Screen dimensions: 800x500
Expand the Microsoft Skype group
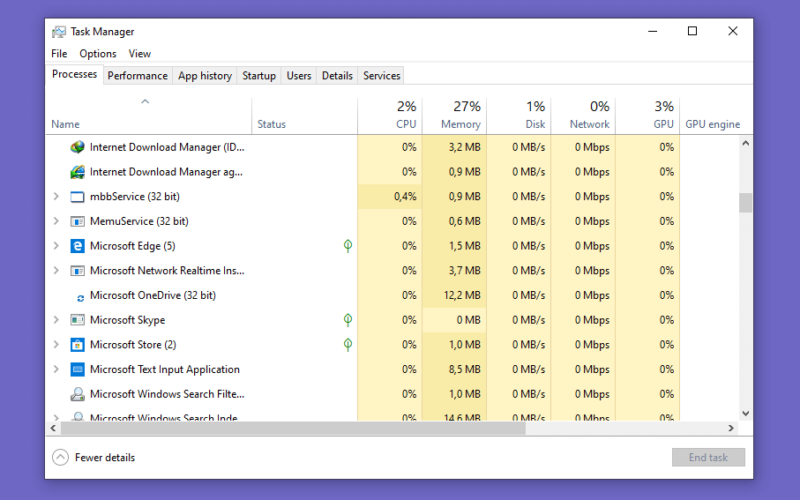click(x=56, y=320)
